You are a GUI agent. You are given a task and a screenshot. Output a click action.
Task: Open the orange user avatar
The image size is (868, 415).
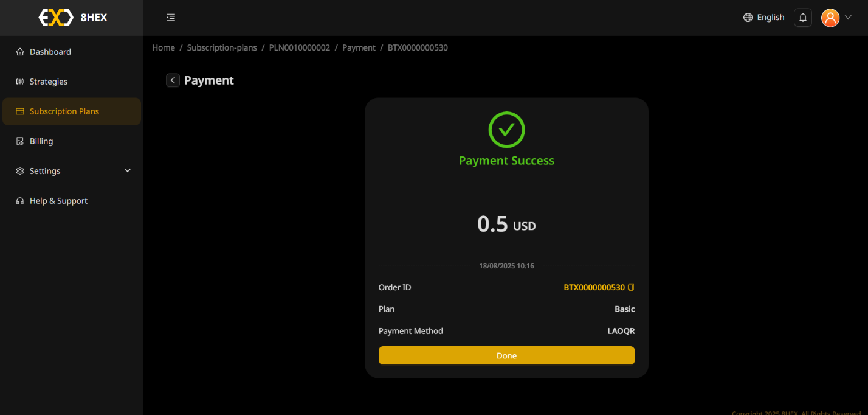pyautogui.click(x=830, y=17)
